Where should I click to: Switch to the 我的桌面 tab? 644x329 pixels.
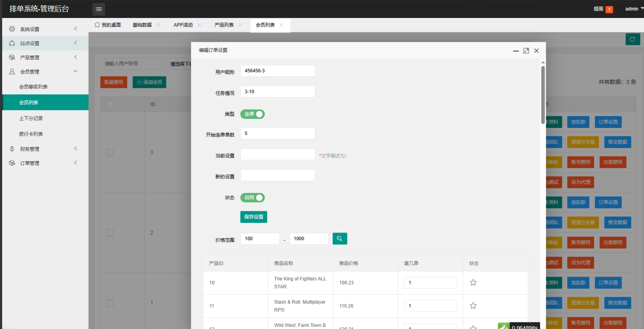(108, 25)
